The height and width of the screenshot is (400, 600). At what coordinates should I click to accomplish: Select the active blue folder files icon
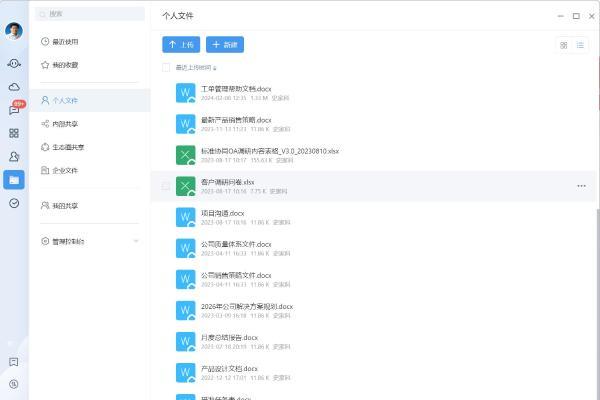pyautogui.click(x=14, y=180)
